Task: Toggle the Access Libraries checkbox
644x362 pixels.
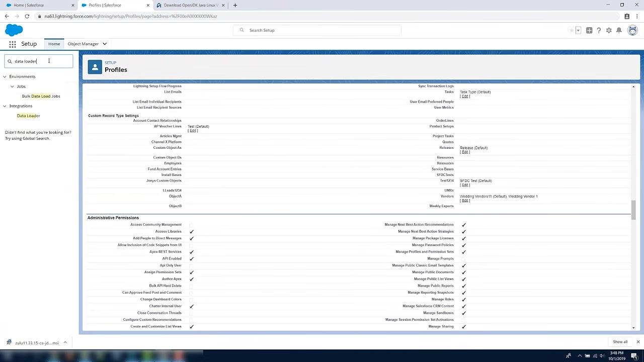Action: pos(192,232)
